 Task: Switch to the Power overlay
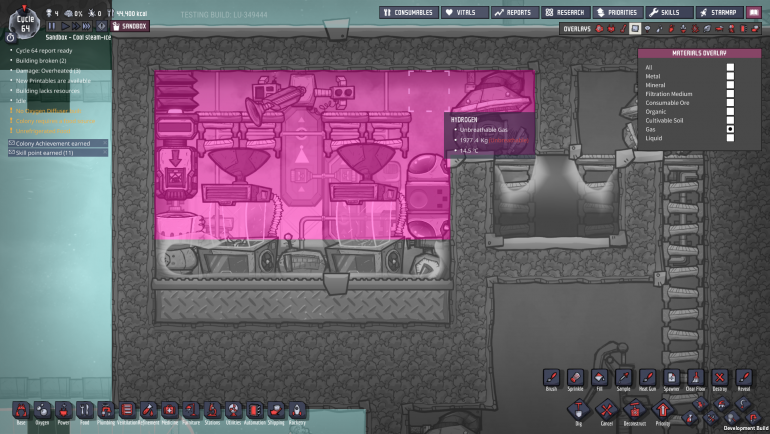tap(611, 29)
